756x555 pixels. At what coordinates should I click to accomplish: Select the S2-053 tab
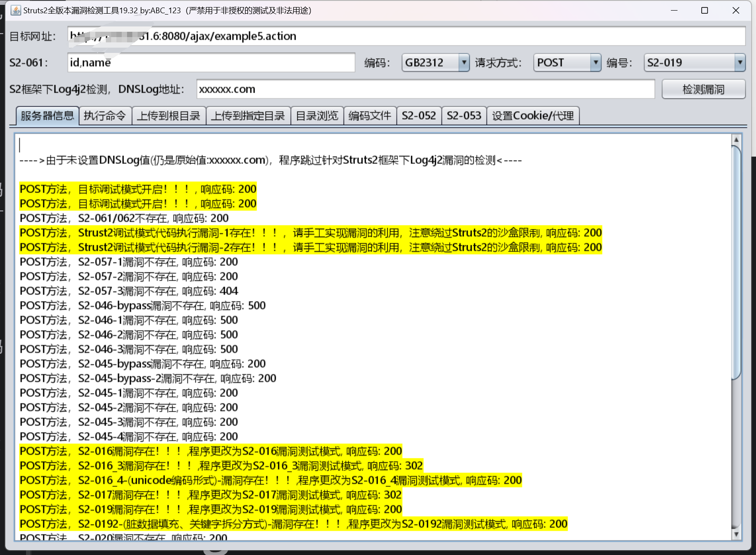click(464, 116)
